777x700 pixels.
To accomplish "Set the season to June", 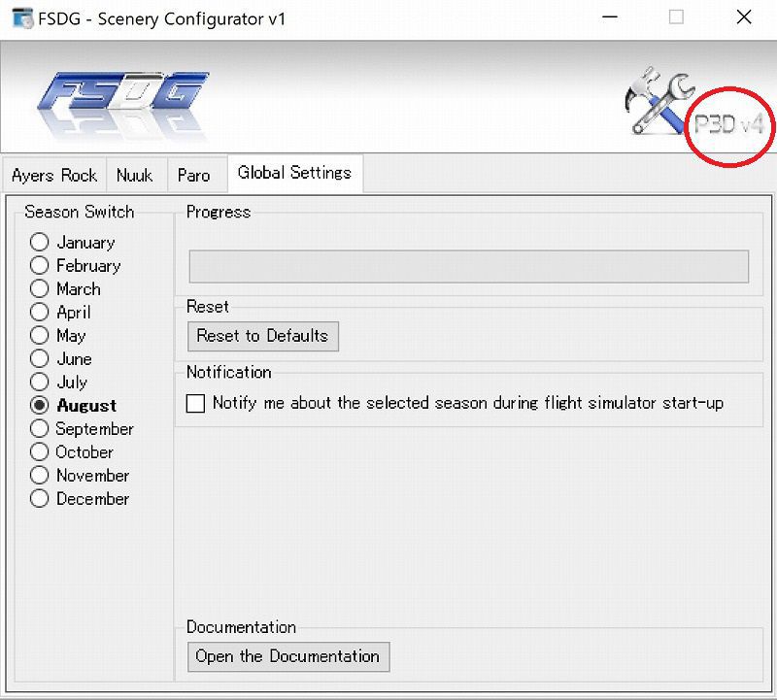I will coord(39,358).
